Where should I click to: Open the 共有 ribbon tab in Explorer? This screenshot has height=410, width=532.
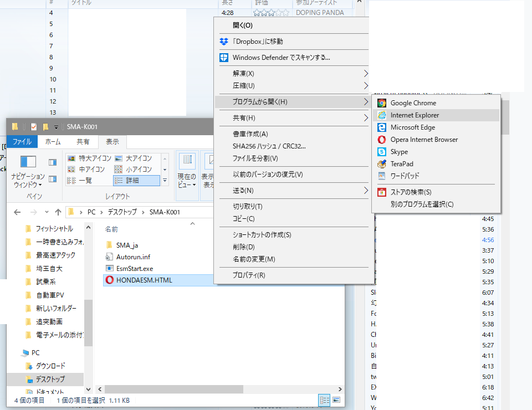(83, 142)
